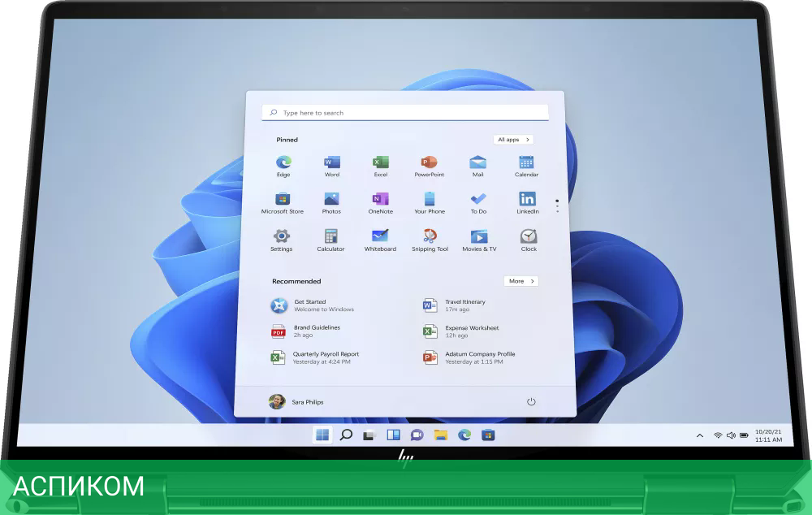Expand the All apps list
812x515 pixels.
513,140
